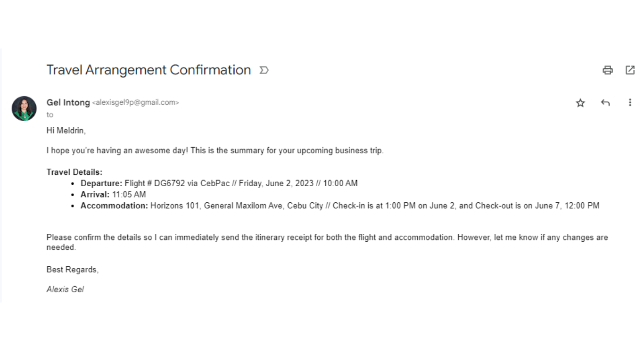
Task: Open the email in a new window
Action: click(x=630, y=70)
